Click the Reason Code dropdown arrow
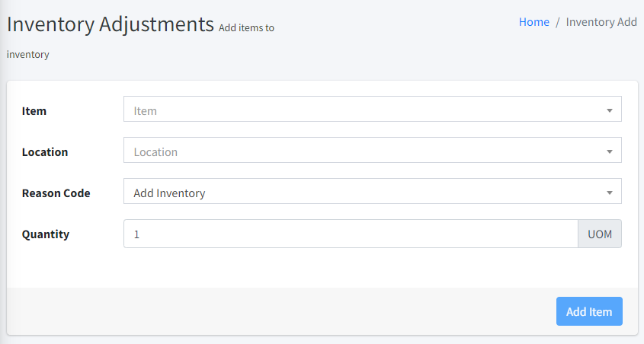This screenshot has width=644, height=344. tap(609, 193)
